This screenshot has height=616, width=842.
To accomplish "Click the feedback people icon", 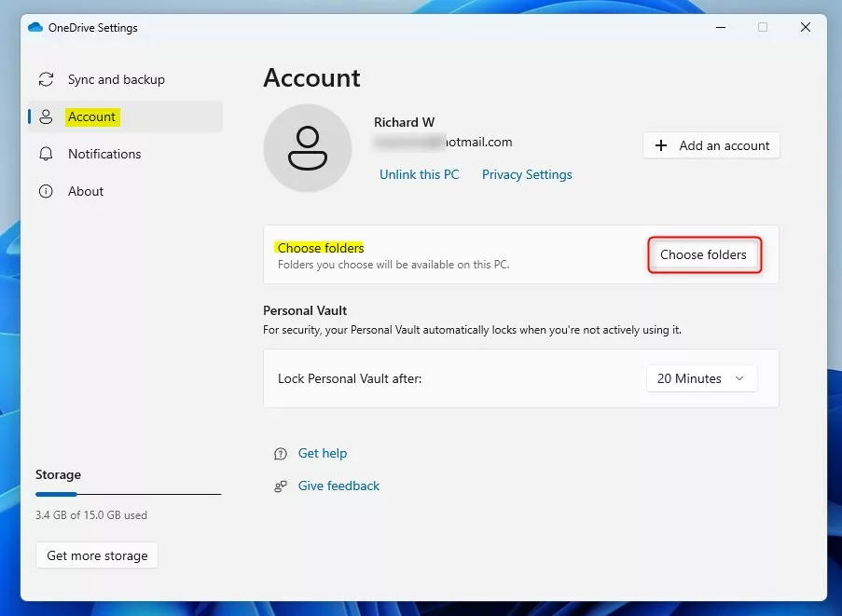I will pyautogui.click(x=281, y=486).
